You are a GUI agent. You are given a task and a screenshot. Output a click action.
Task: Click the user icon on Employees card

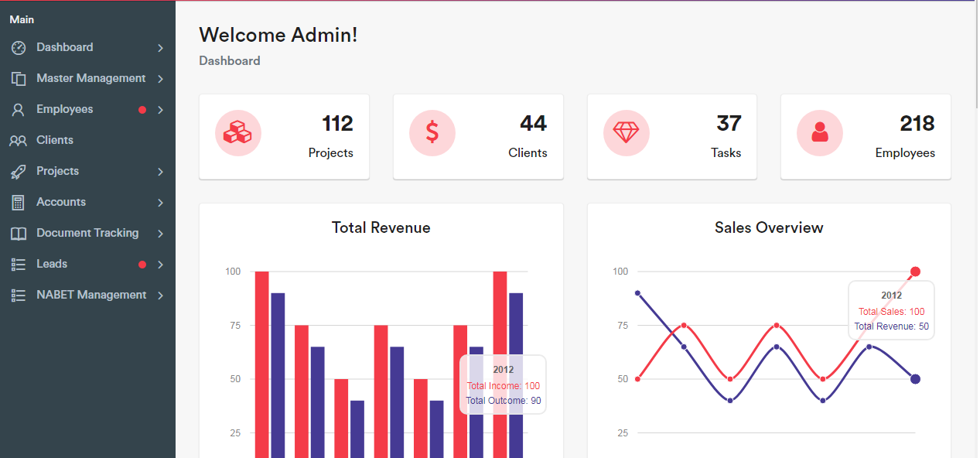tap(819, 133)
